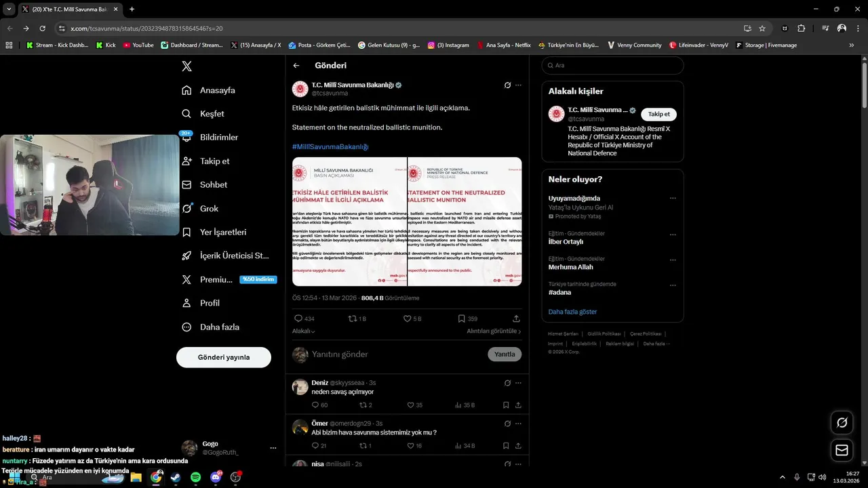Image resolution: width=868 pixels, height=488 pixels.
Task: Open floating messages envelope button
Action: pyautogui.click(x=842, y=450)
